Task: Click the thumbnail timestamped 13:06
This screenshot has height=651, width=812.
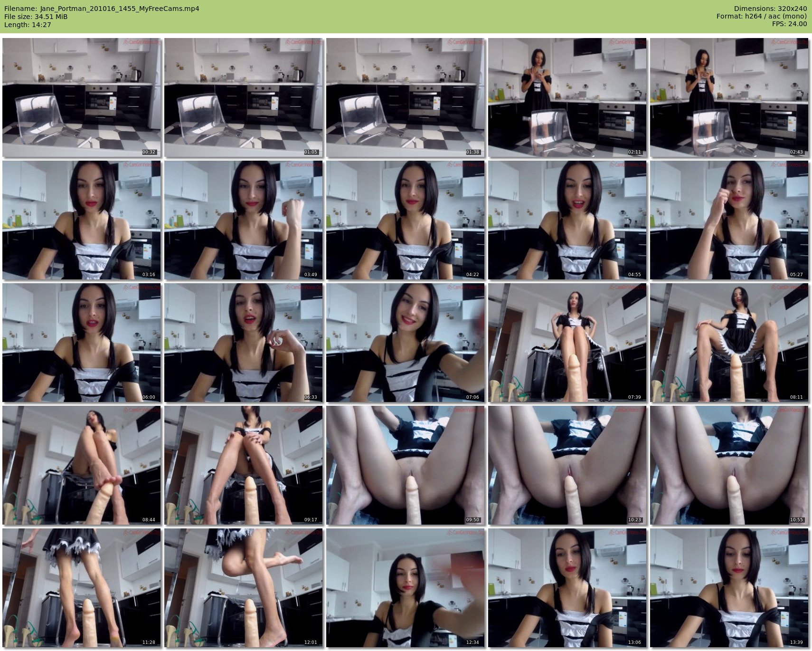Action: coord(567,588)
